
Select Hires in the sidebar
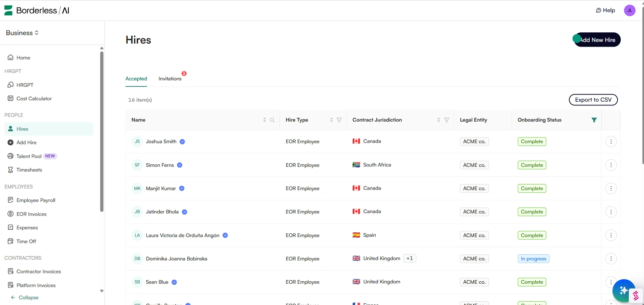pyautogui.click(x=49, y=129)
